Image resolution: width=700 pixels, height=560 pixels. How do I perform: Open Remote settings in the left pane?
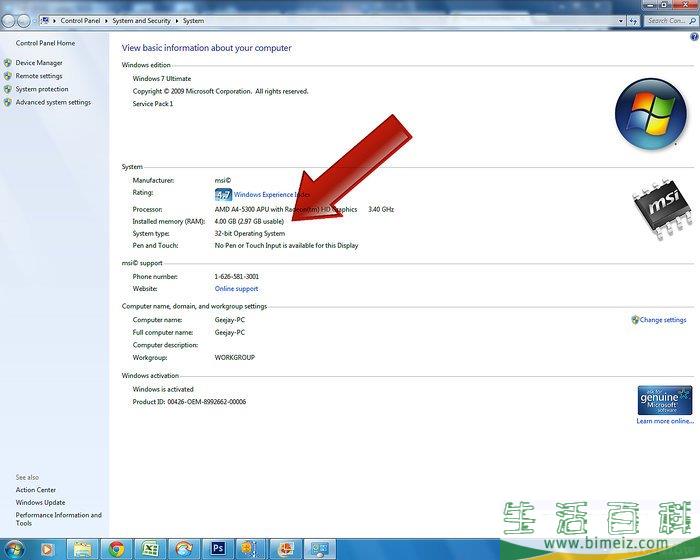38,76
